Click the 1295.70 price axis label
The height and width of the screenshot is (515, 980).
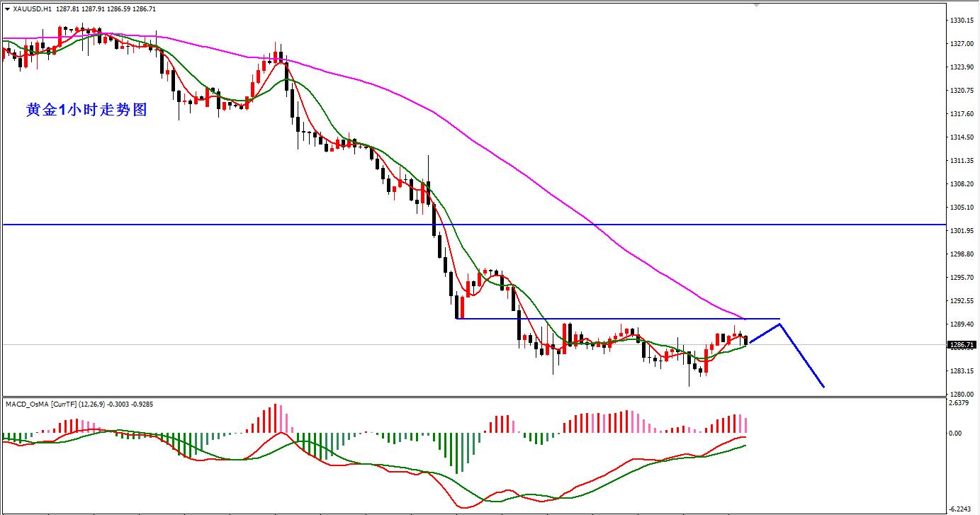point(962,278)
